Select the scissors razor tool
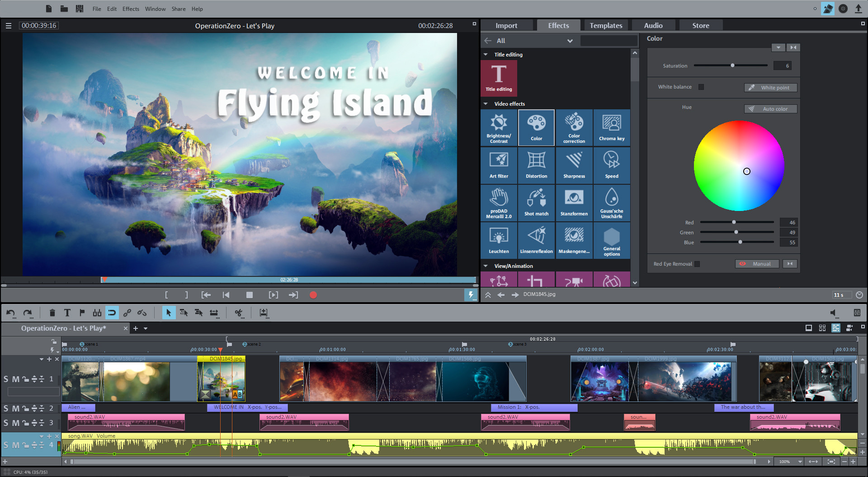Viewport: 868px width, 477px height. (x=239, y=313)
